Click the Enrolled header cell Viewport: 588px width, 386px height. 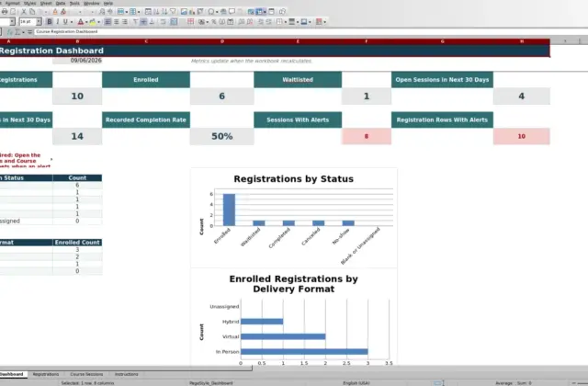(146, 80)
